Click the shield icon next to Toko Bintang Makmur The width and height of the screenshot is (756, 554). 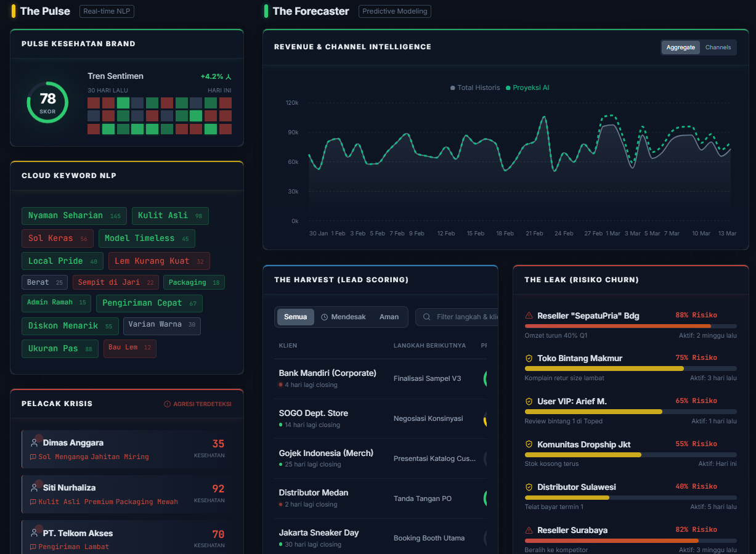coord(529,358)
